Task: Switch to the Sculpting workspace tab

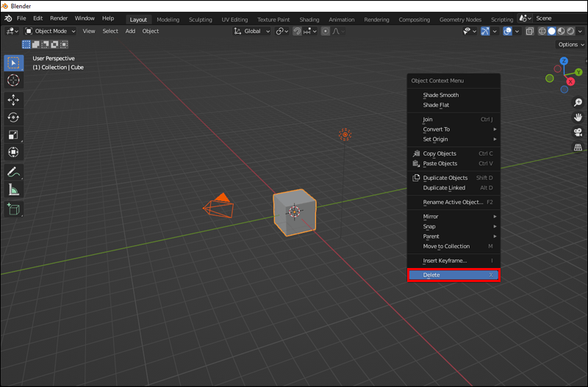Action: tap(201, 19)
